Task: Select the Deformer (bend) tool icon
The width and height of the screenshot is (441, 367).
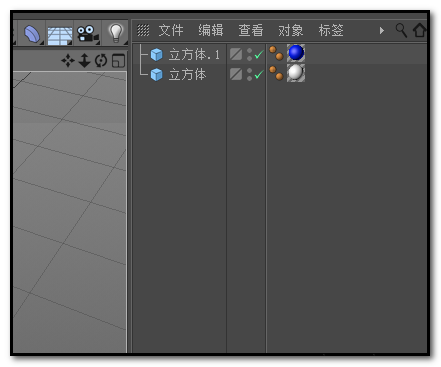Action: pos(32,34)
